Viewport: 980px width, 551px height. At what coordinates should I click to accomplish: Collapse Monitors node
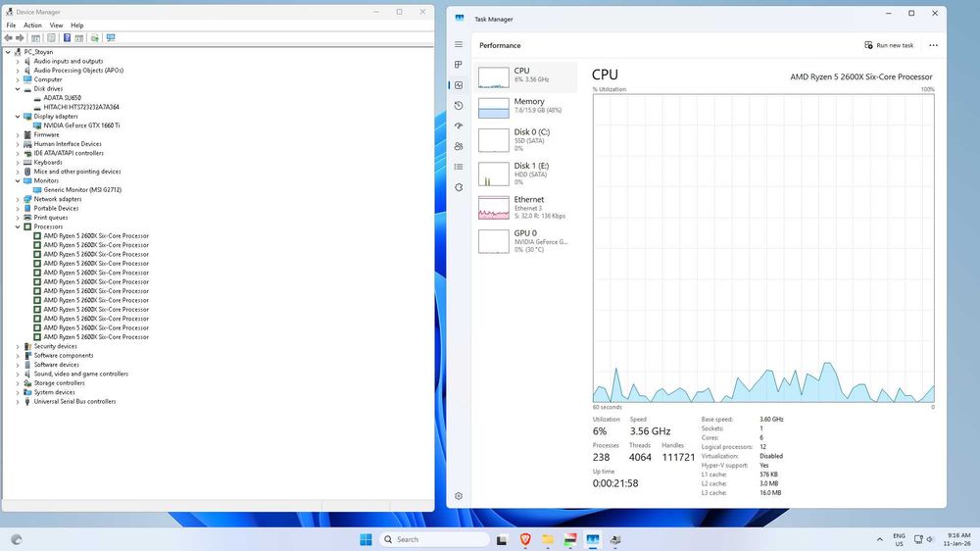click(x=18, y=180)
